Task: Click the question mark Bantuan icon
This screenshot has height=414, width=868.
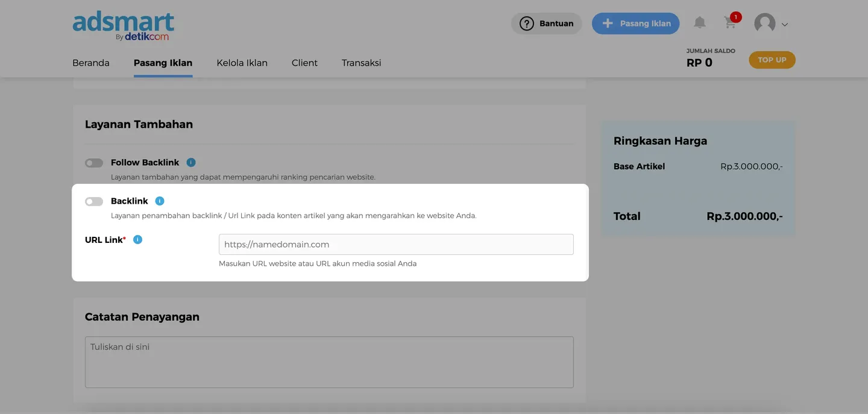Action: pyautogui.click(x=527, y=24)
